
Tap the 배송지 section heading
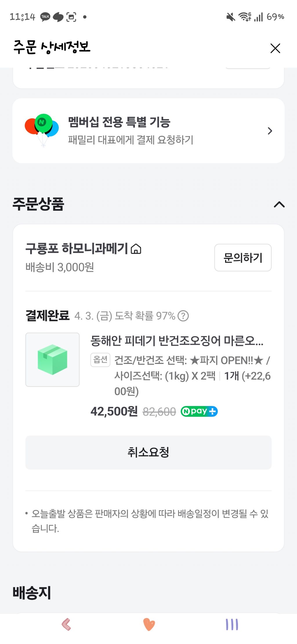coord(32,592)
